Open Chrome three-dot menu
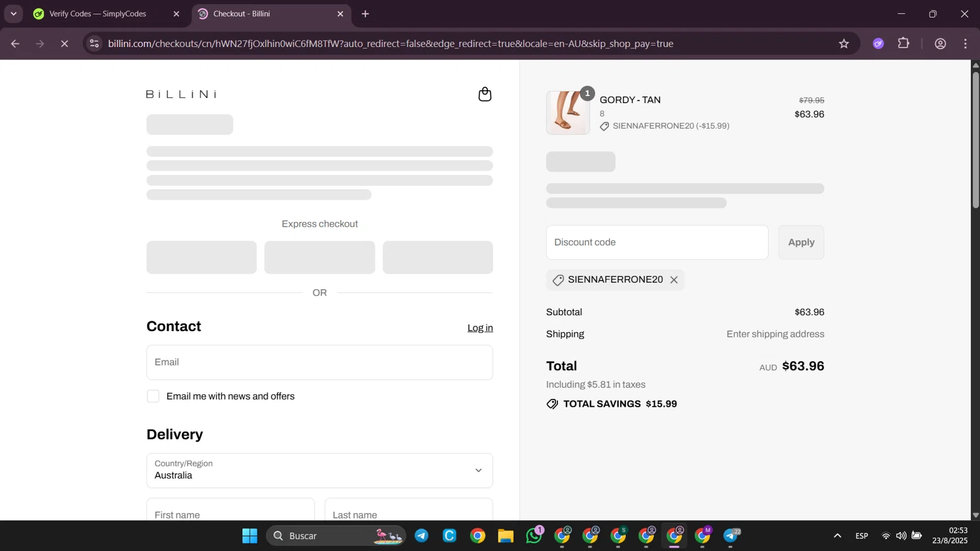Screen dimensions: 980x551 [x=965, y=44]
